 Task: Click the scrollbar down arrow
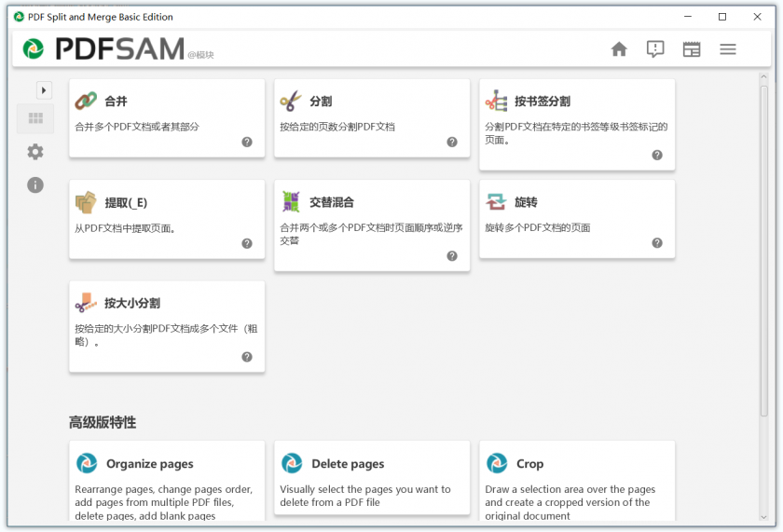(x=763, y=517)
